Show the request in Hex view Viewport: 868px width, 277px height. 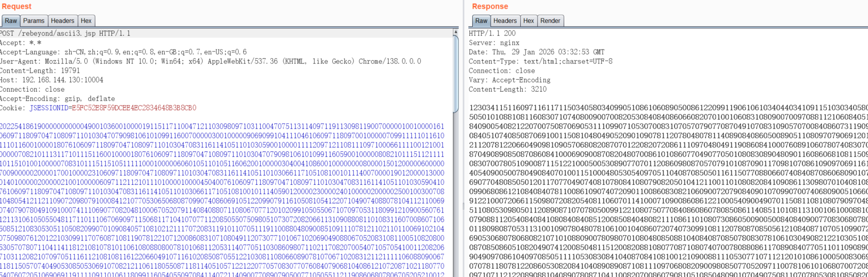[x=86, y=21]
